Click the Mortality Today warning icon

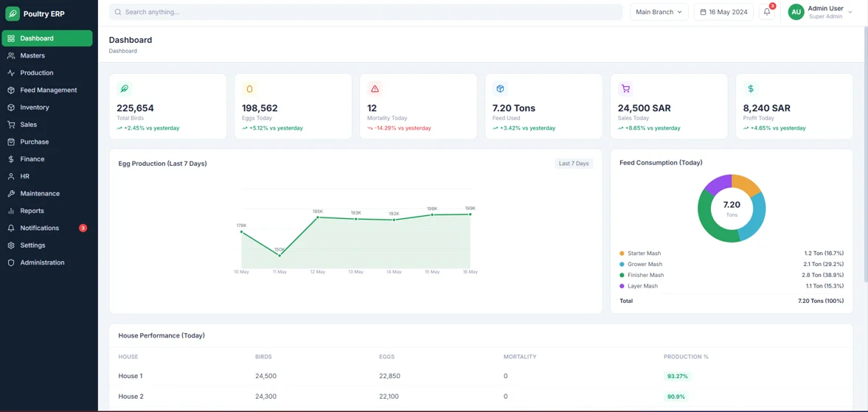375,88
